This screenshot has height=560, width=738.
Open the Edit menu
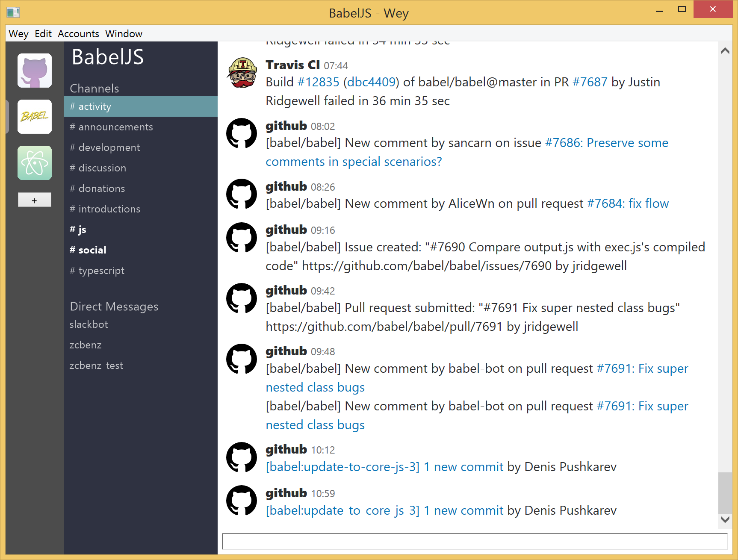click(x=43, y=34)
